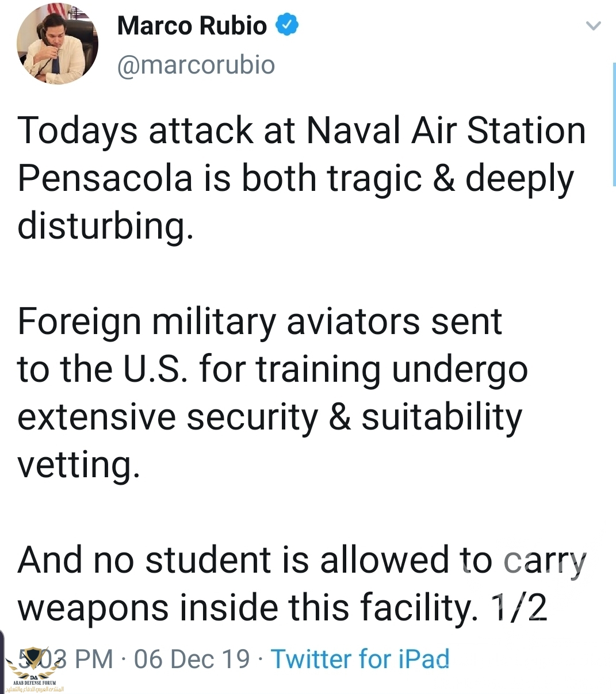Click the phrase And no student

[x=144, y=560]
